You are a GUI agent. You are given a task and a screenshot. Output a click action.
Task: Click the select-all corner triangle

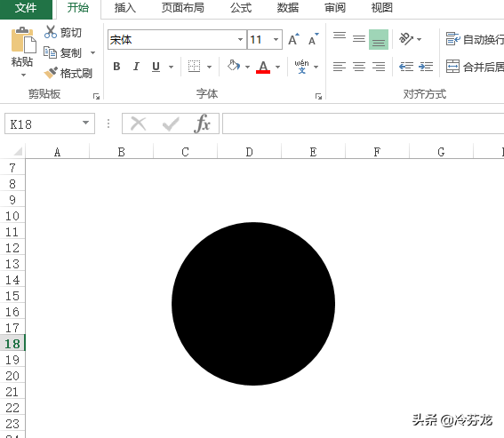[18, 151]
